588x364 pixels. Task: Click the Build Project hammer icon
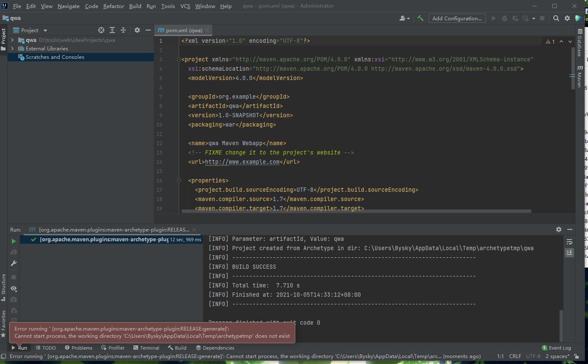coord(420,18)
